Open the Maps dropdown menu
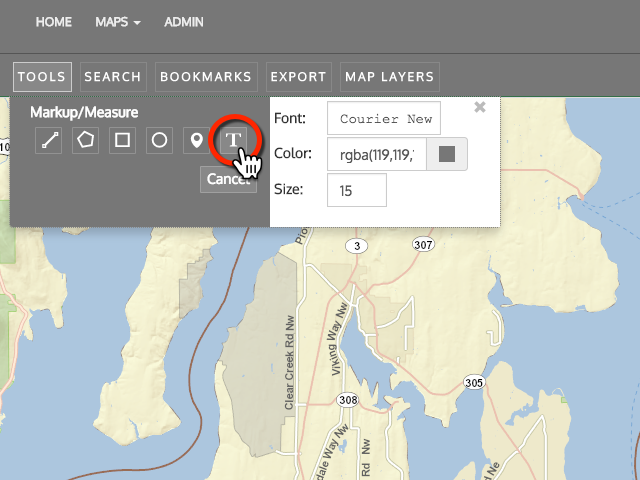This screenshot has height=480, width=640. coord(117,22)
